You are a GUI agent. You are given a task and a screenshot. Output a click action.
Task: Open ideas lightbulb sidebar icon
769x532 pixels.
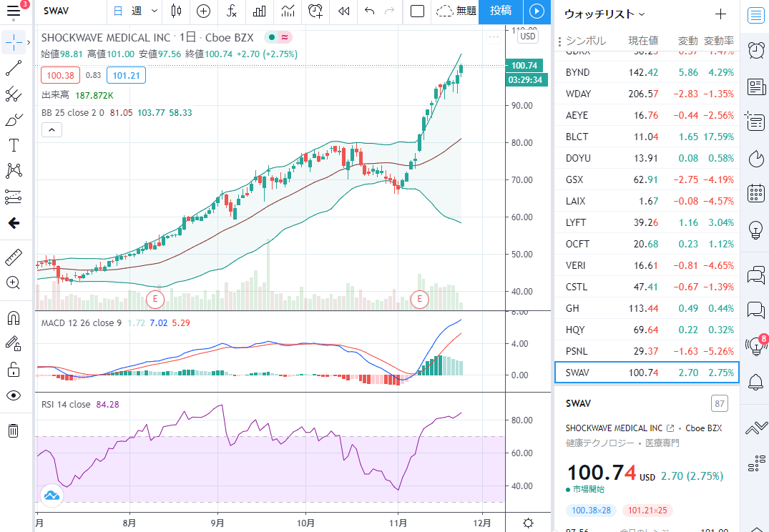[x=755, y=230]
